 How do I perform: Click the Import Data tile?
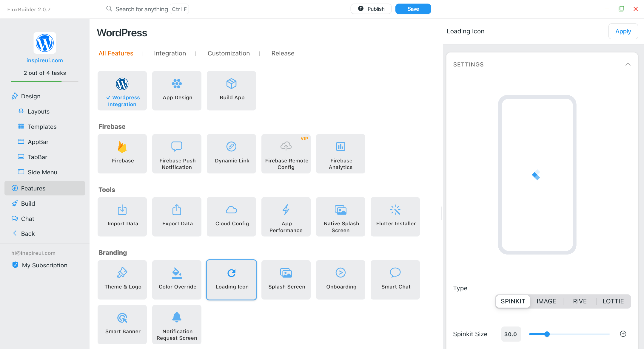click(122, 217)
